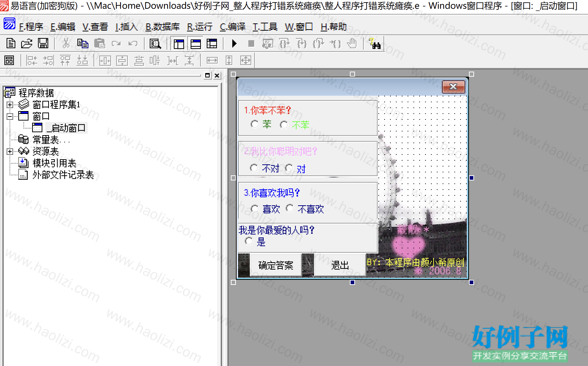
Task: Open the I.插入 menu
Action: (126, 27)
